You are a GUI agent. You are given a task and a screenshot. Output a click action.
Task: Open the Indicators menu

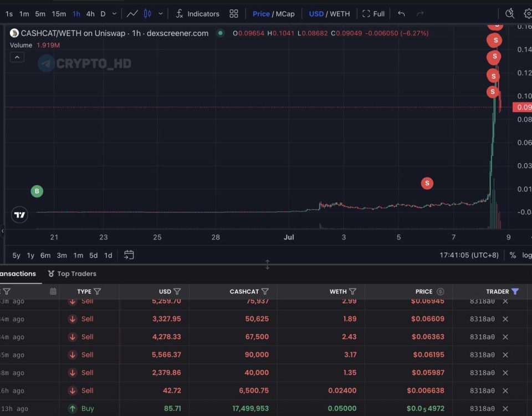pos(197,14)
